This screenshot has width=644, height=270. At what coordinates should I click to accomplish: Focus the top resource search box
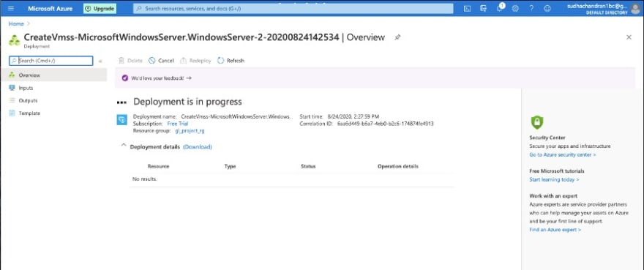293,8
